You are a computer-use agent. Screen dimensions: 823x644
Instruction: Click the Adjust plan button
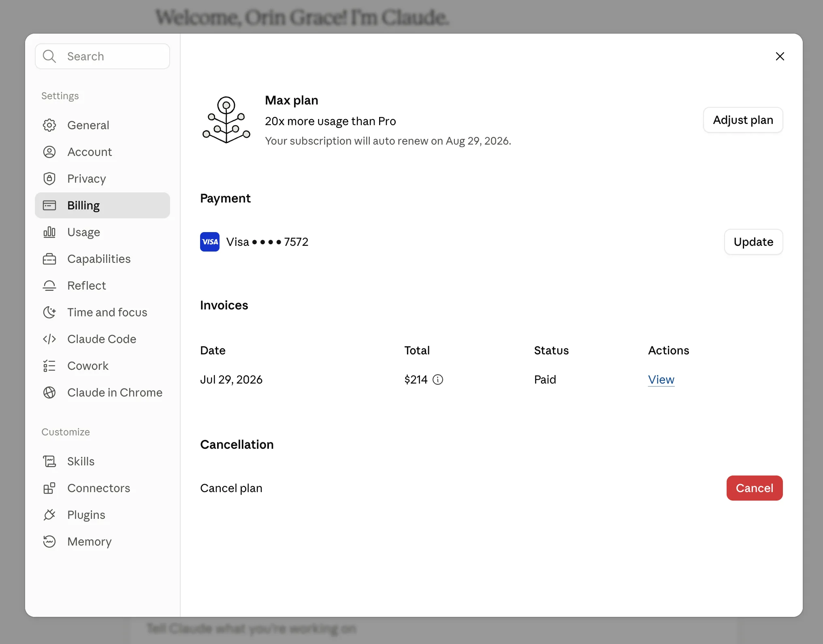pos(743,120)
